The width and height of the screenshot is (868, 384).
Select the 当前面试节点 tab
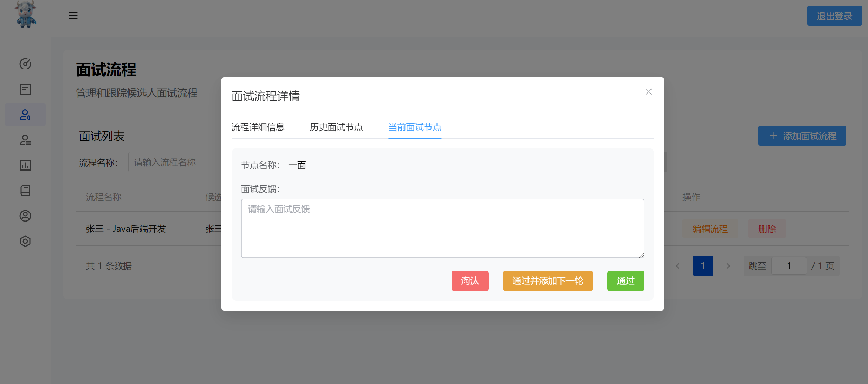(x=415, y=127)
